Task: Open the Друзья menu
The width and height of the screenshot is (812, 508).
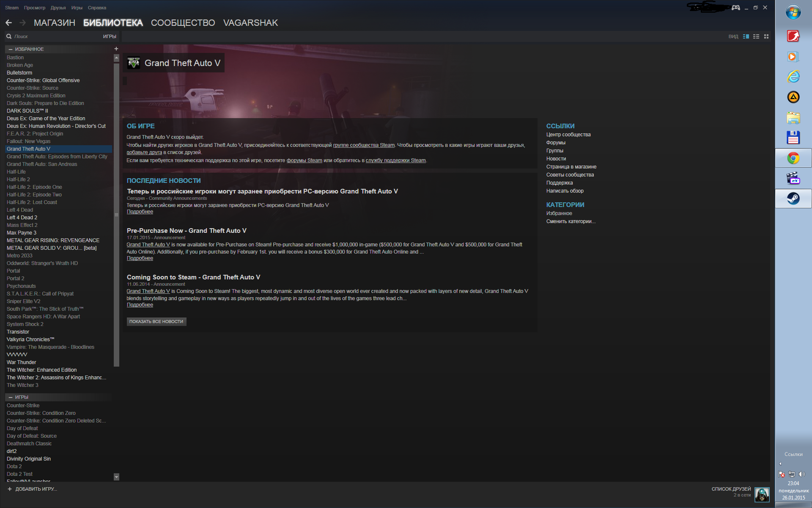Action: click(58, 8)
